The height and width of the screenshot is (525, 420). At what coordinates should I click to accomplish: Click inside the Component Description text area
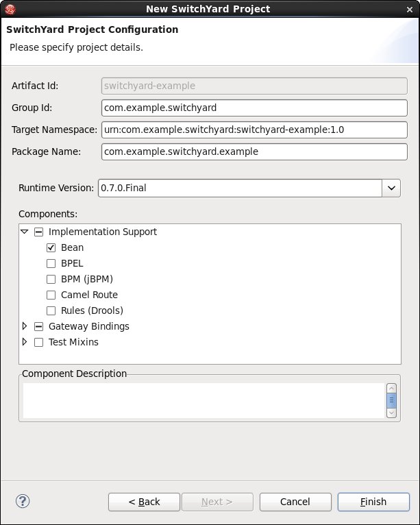click(204, 401)
